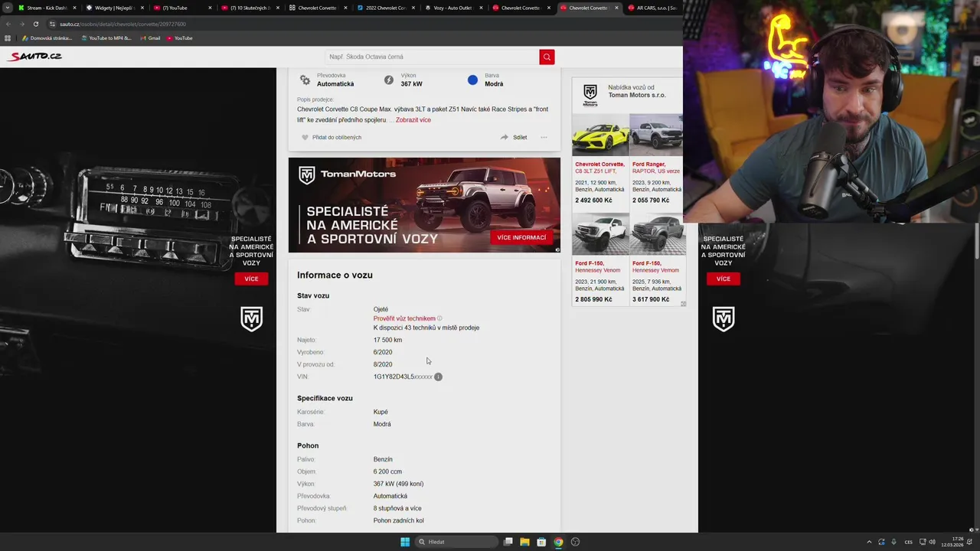
Task: Open the OBS icon on the taskbar
Action: [575, 542]
